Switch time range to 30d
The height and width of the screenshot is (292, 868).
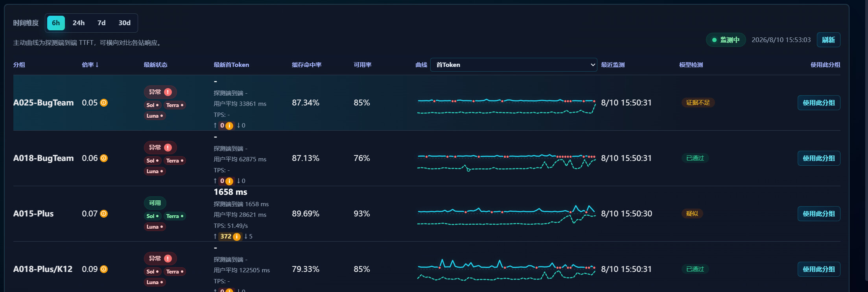point(124,23)
